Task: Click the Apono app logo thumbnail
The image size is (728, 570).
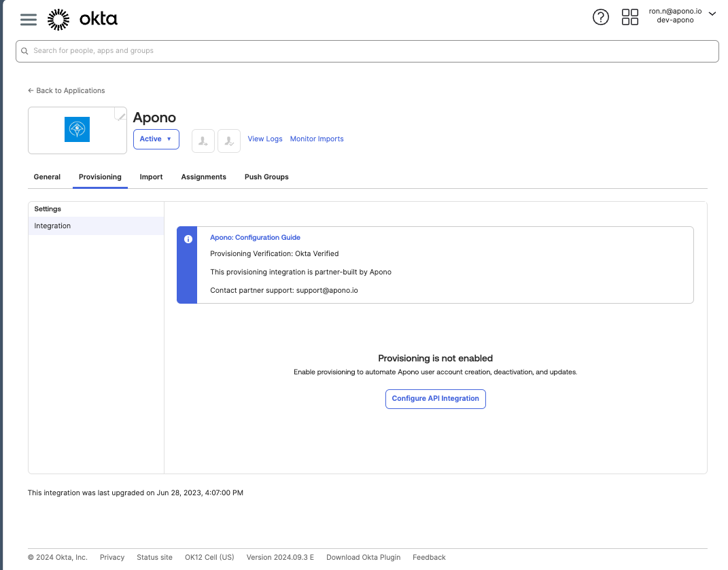Action: [77, 130]
